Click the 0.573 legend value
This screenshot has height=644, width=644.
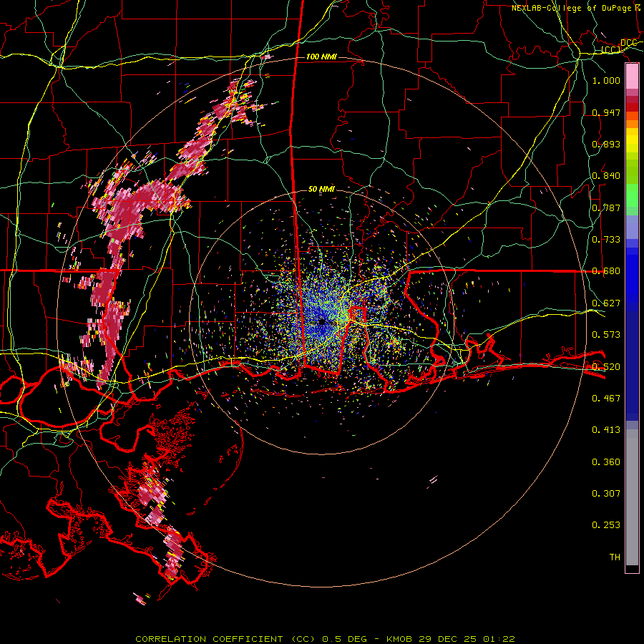(606, 334)
